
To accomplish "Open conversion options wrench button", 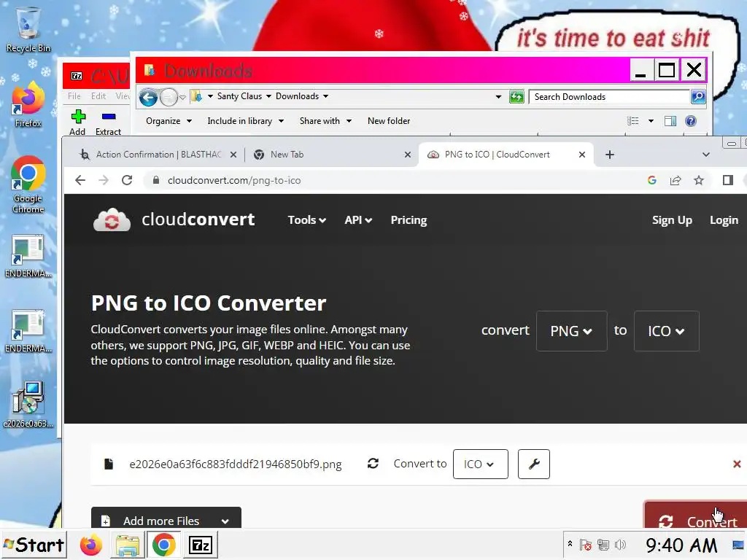I will click(x=533, y=464).
